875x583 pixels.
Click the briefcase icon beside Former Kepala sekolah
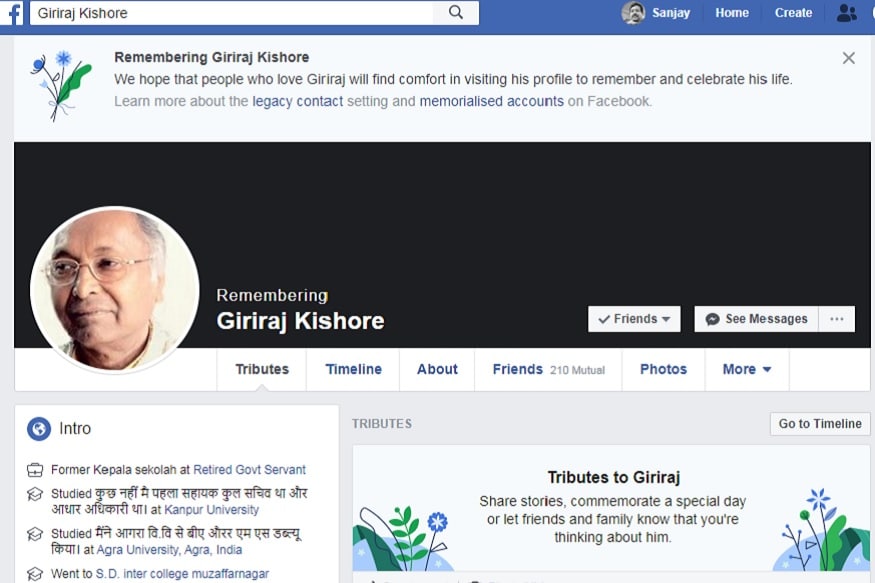coord(35,470)
